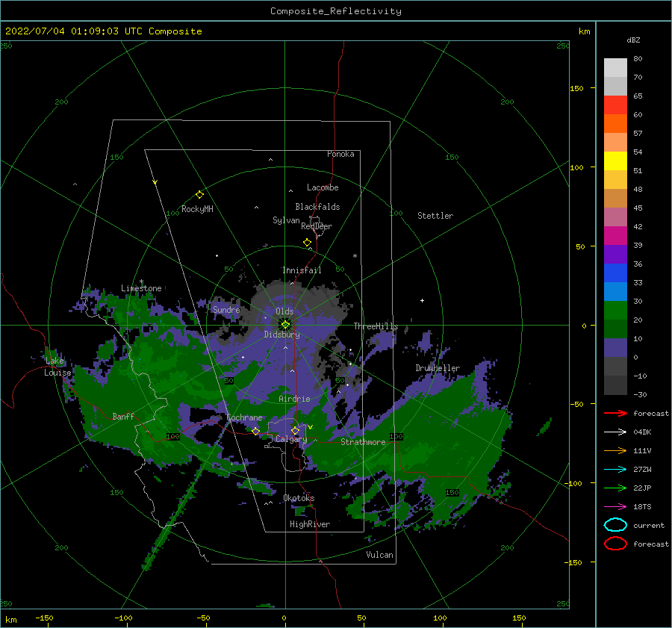This screenshot has height=628, width=672.
Task: Pick the red 60-65 dBZ swatch
Action: tap(615, 105)
